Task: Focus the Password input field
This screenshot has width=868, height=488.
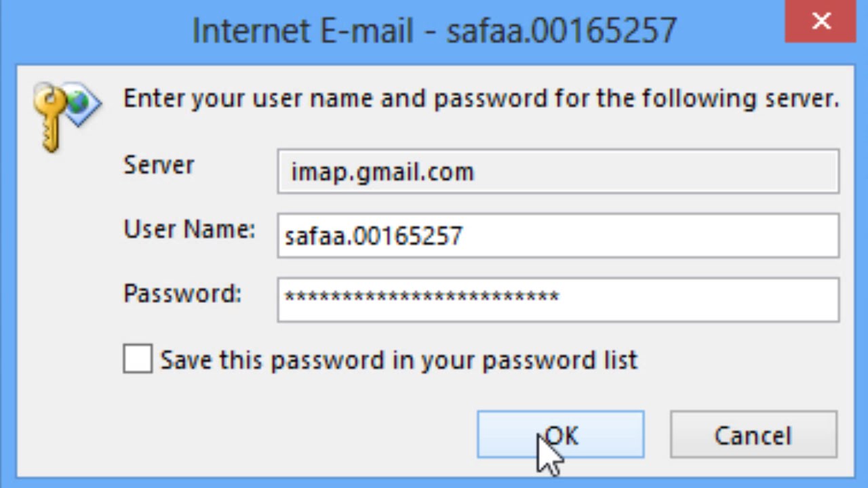Action: (x=557, y=299)
